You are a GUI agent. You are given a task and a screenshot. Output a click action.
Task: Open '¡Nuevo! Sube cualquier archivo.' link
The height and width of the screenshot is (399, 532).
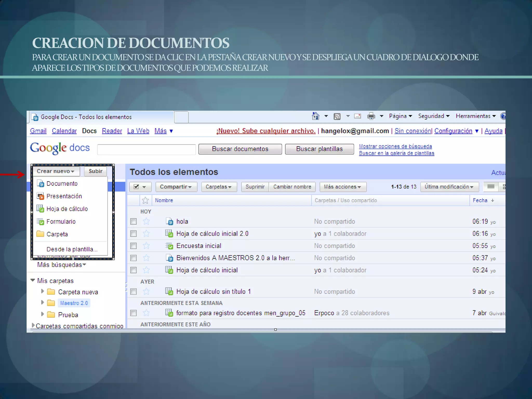click(x=266, y=131)
